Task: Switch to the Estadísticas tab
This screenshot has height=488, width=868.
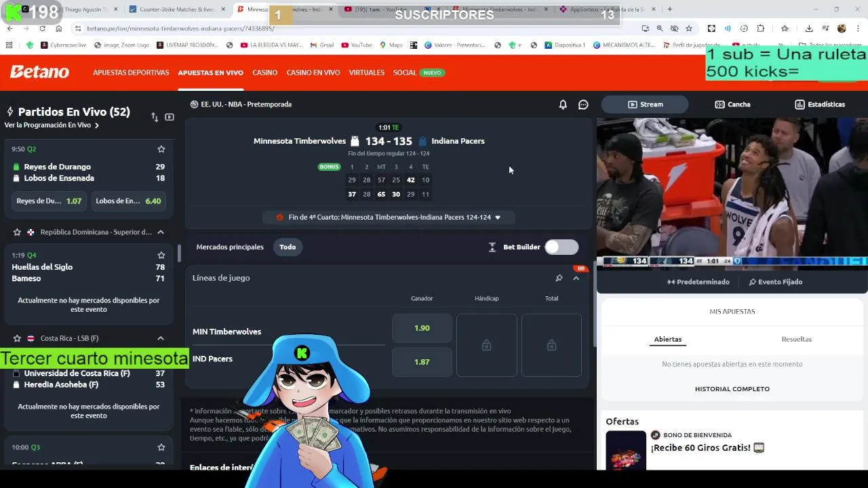Action: tap(820, 104)
